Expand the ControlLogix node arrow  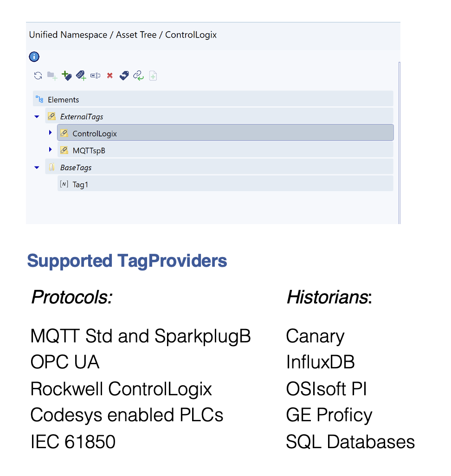(x=50, y=133)
